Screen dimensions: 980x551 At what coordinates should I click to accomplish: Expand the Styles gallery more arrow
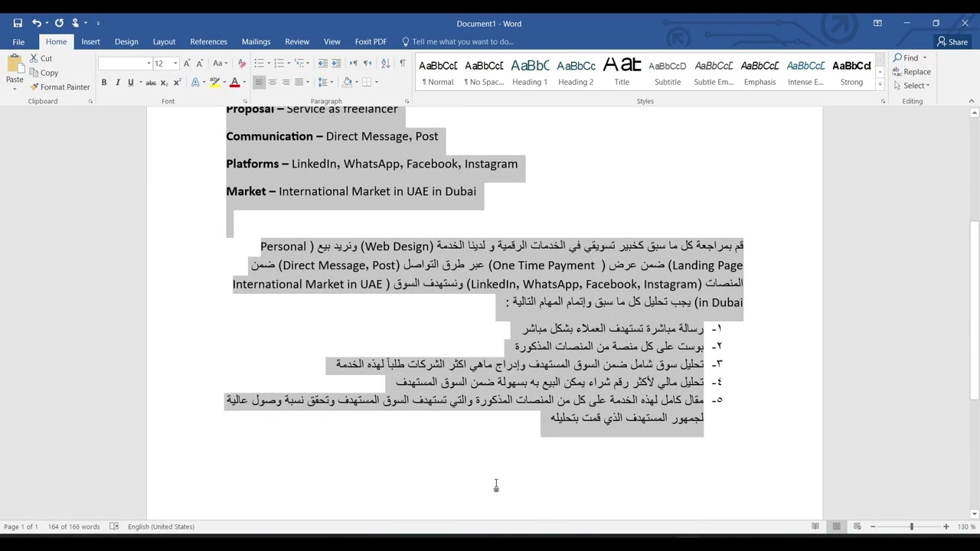[x=880, y=85]
